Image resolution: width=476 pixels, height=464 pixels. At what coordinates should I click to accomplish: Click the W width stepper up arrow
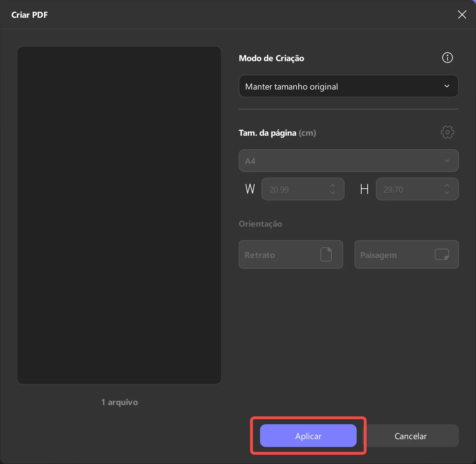click(x=332, y=185)
